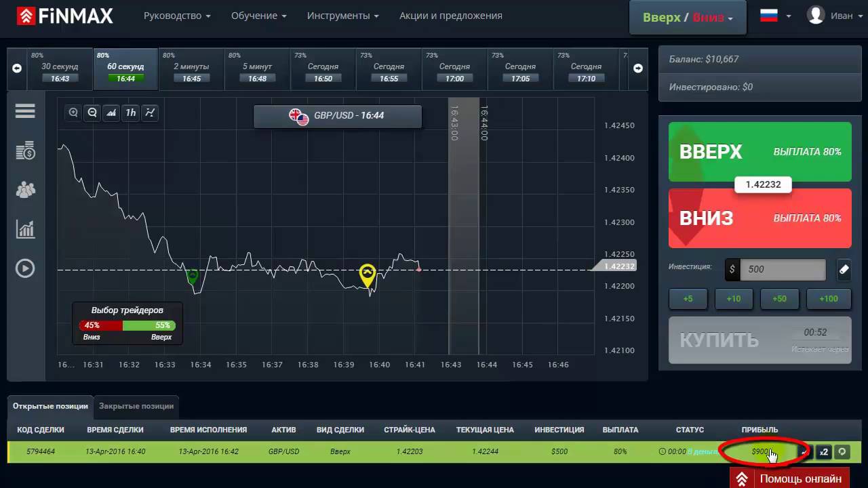Open the coins and money sidebar icon

point(25,150)
